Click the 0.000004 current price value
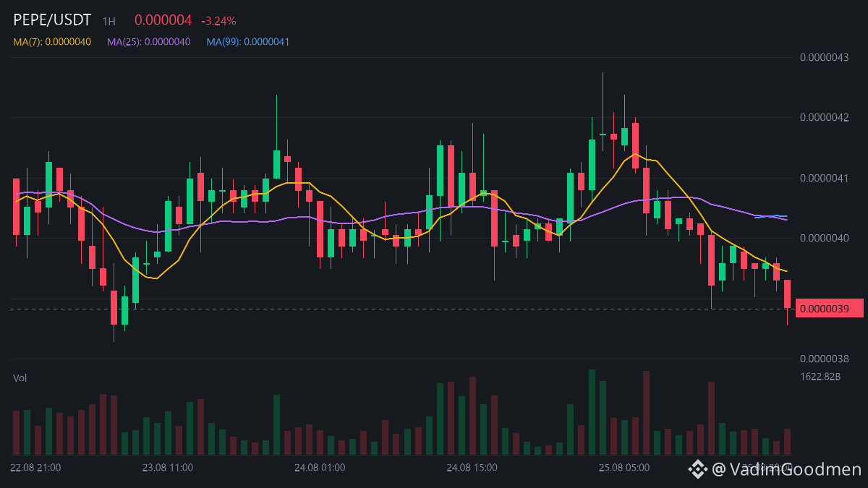Viewport: 868px width, 488px height. (163, 21)
